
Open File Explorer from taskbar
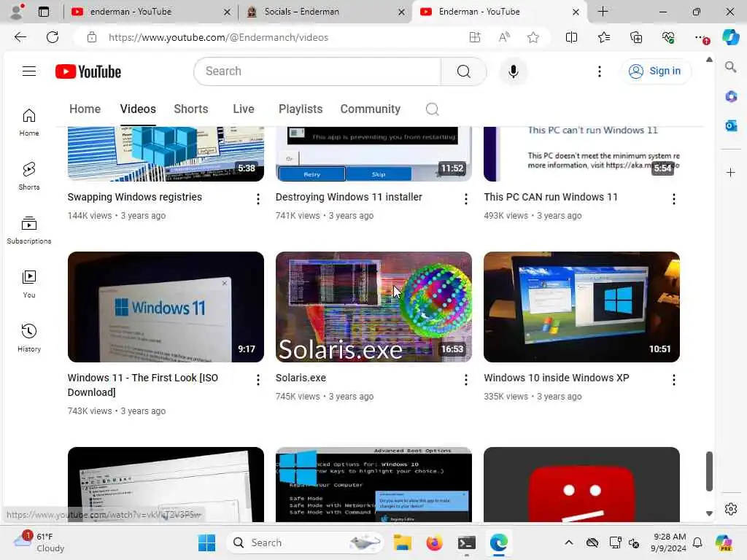(x=402, y=542)
